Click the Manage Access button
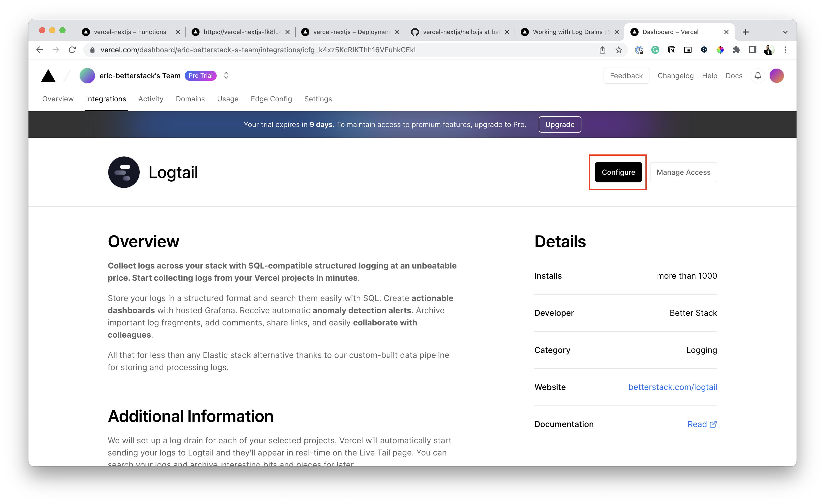This screenshot has width=825, height=504. (683, 172)
